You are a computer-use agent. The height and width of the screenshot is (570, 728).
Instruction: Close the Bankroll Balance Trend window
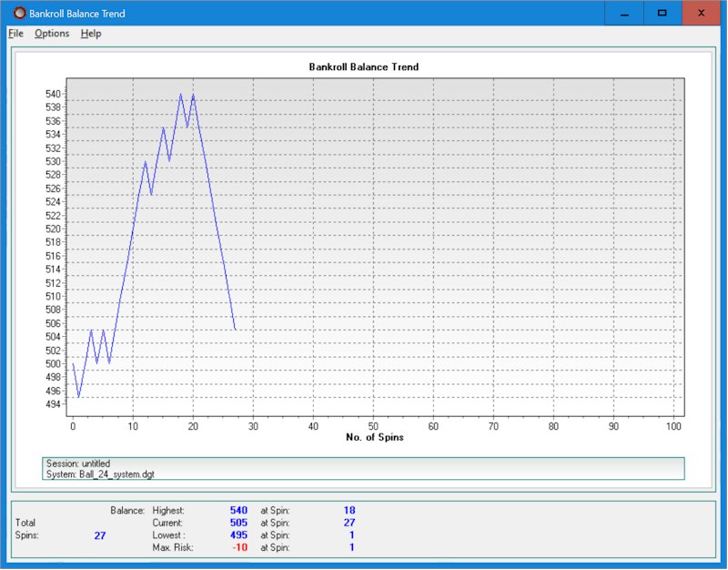click(701, 13)
